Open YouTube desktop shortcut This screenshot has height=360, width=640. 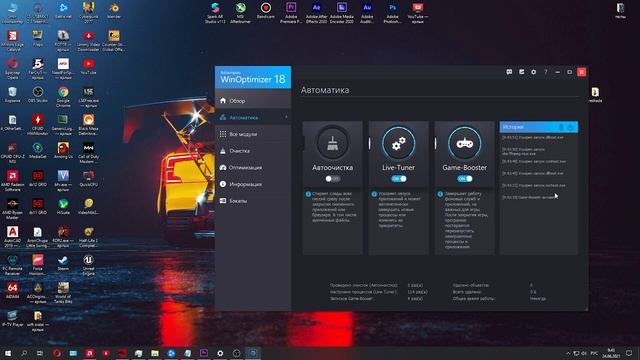tap(88, 67)
